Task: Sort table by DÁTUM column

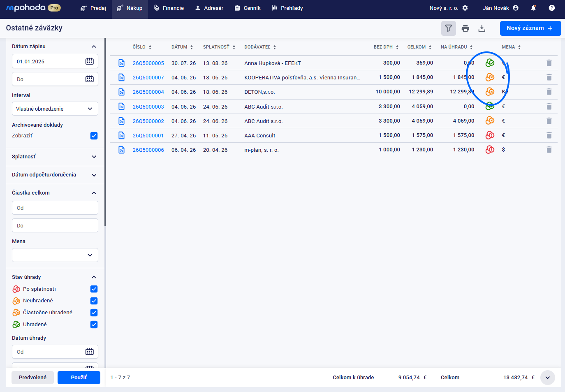Action: pos(182,47)
